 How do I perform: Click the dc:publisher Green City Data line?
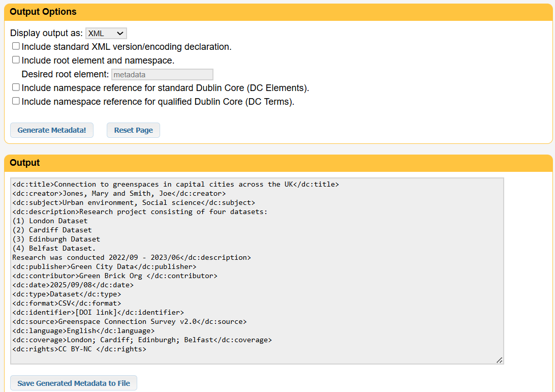point(104,267)
